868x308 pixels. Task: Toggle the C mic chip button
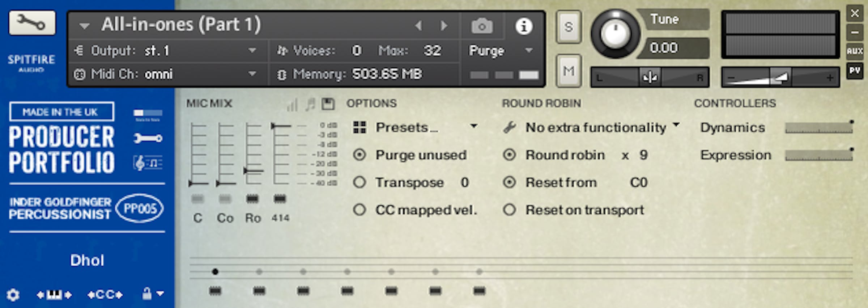point(197,199)
